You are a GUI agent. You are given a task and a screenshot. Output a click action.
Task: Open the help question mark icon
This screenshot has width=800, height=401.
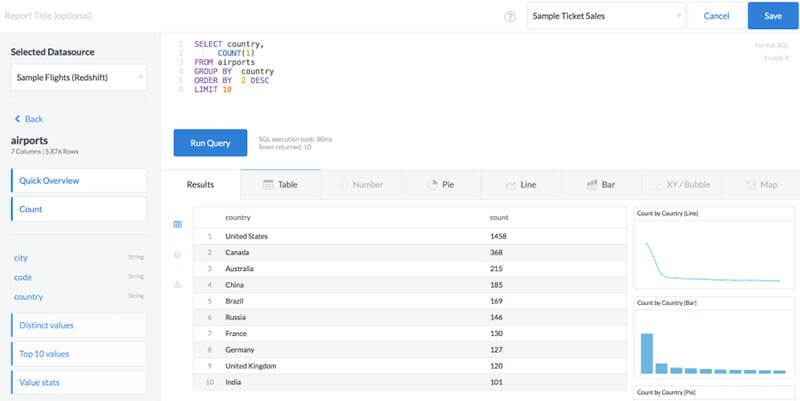[510, 16]
